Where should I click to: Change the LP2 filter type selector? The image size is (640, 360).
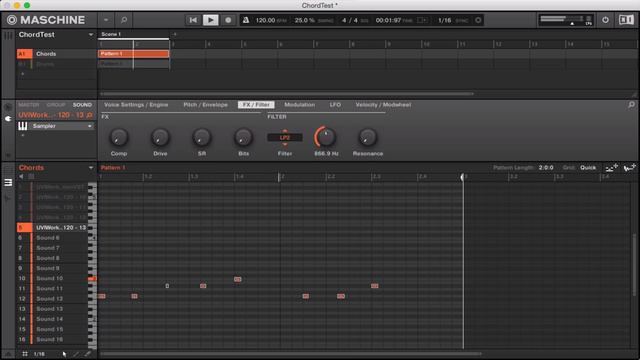tap(285, 138)
